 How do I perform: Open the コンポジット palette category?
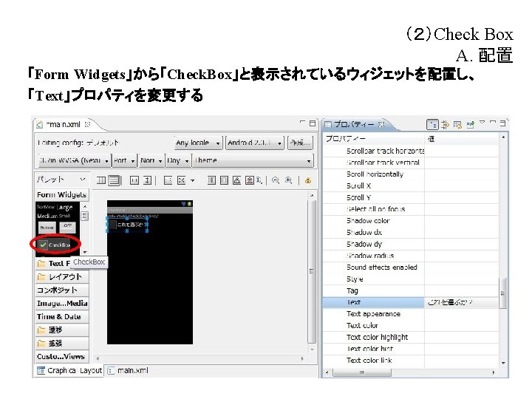[x=62, y=290]
